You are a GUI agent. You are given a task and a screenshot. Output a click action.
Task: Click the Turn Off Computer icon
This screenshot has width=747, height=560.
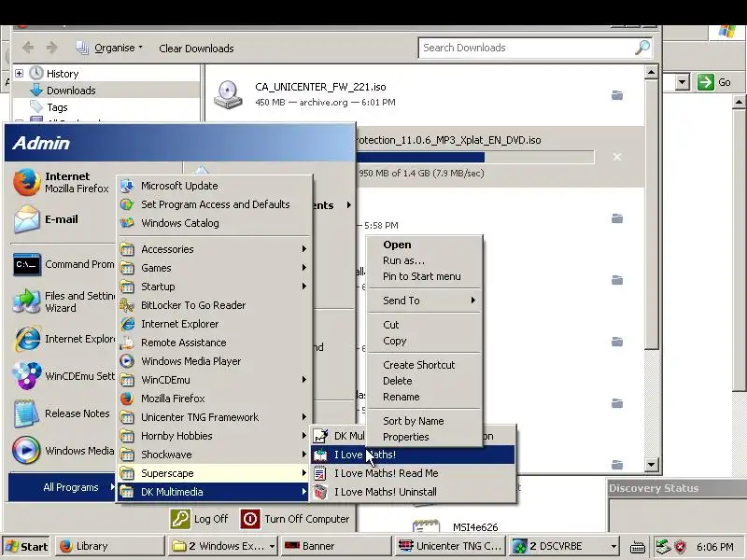click(250, 519)
